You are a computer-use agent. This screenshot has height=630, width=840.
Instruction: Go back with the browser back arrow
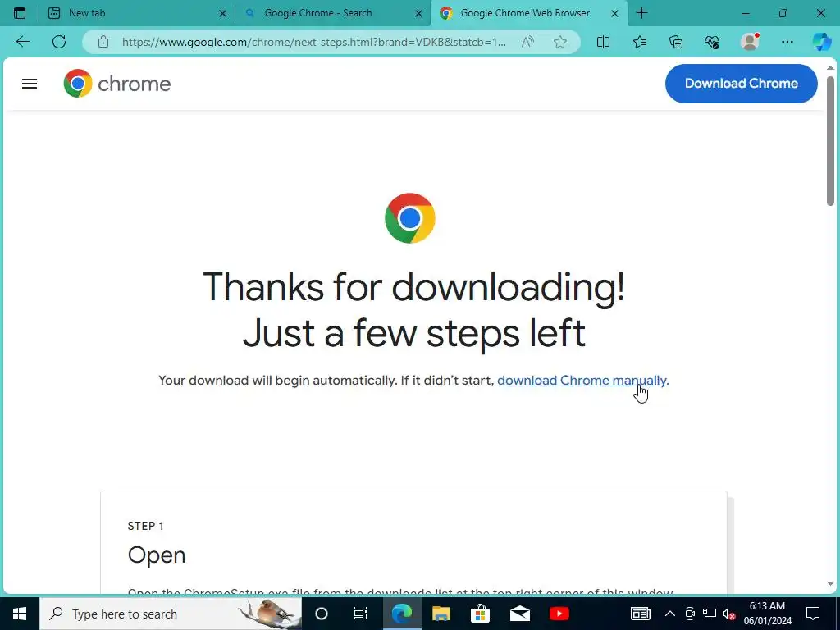(x=23, y=42)
